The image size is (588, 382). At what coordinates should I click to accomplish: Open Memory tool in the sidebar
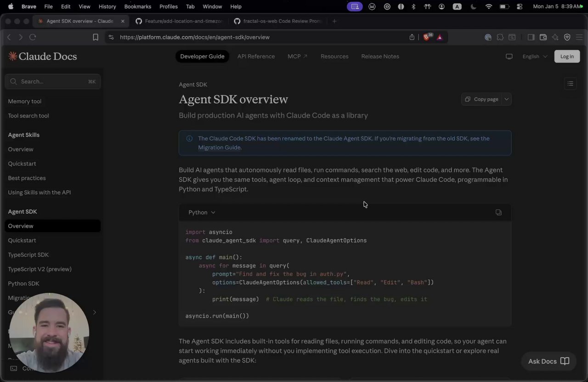tap(25, 101)
